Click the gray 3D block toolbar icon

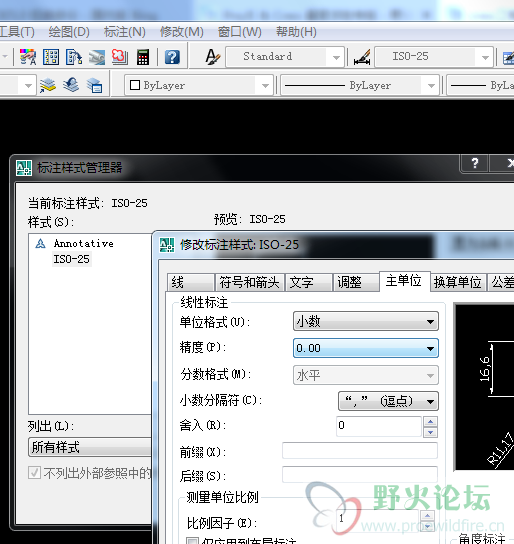97,57
